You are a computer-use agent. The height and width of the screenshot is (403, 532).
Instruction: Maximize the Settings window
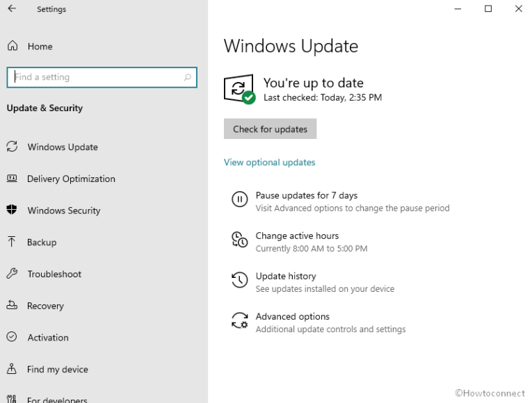click(x=488, y=8)
